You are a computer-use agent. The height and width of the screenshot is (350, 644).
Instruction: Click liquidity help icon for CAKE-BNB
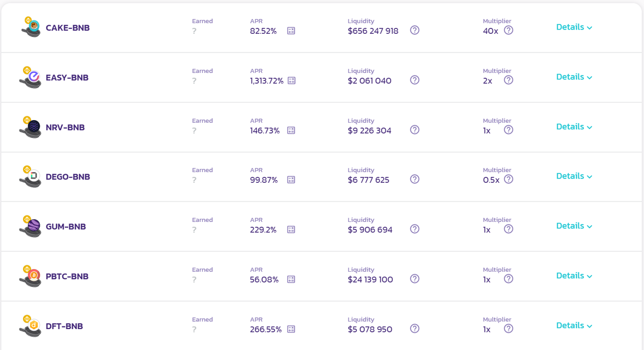414,30
